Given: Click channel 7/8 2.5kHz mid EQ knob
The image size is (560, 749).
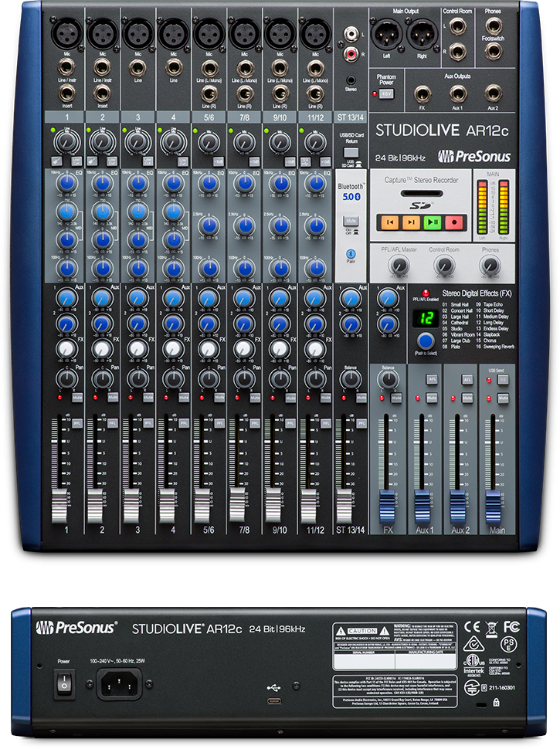Looking at the screenshot, I should 244,225.
